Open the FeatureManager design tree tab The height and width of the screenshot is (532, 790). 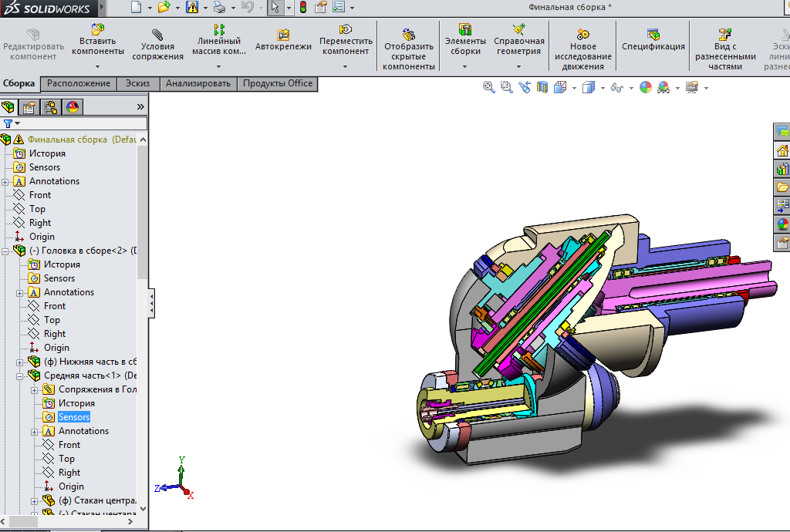click(8, 106)
